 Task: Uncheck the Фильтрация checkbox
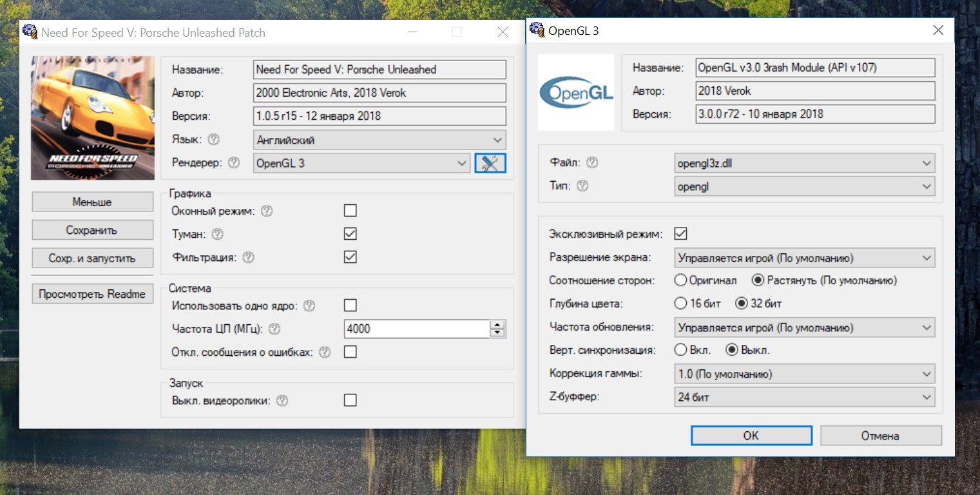(351, 257)
